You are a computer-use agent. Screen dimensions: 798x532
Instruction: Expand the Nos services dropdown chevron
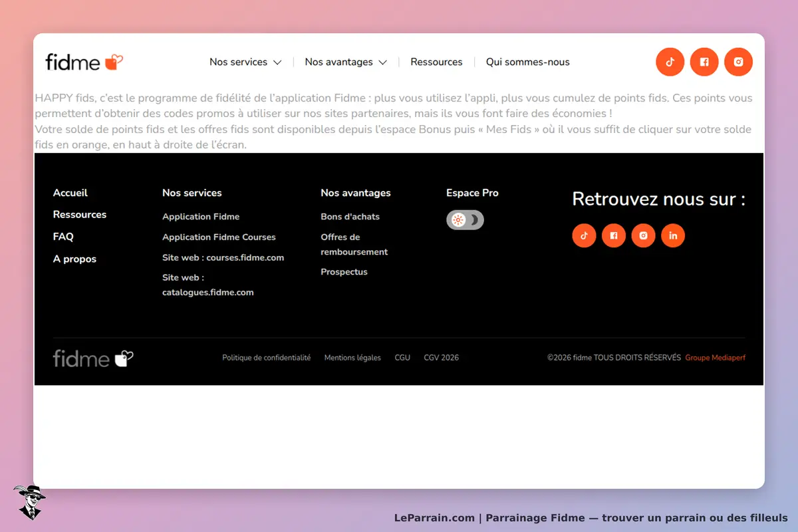point(277,63)
